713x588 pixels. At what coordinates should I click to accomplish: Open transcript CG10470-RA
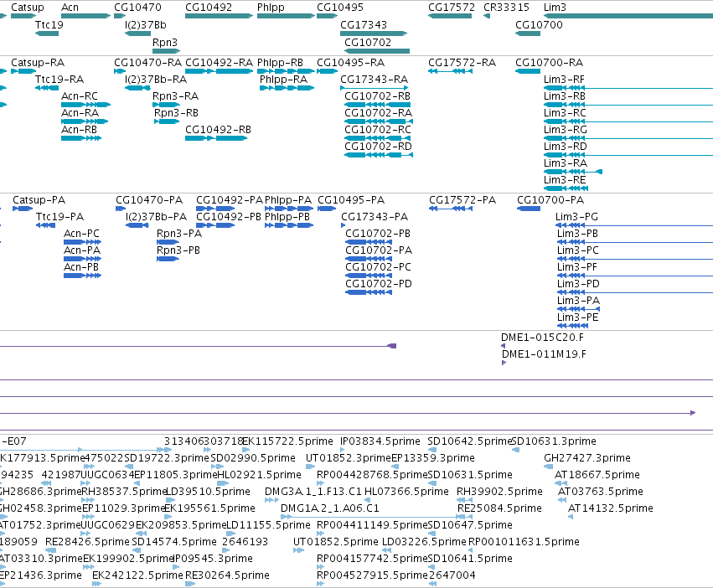click(120, 71)
